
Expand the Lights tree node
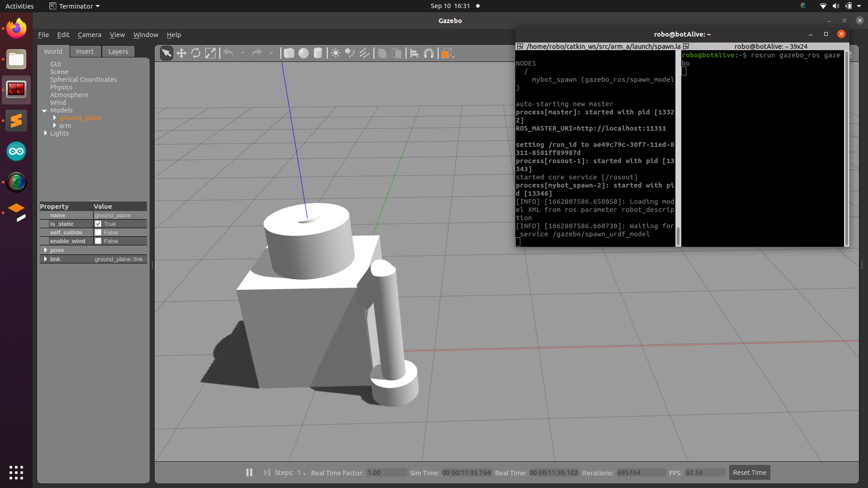[x=45, y=133]
